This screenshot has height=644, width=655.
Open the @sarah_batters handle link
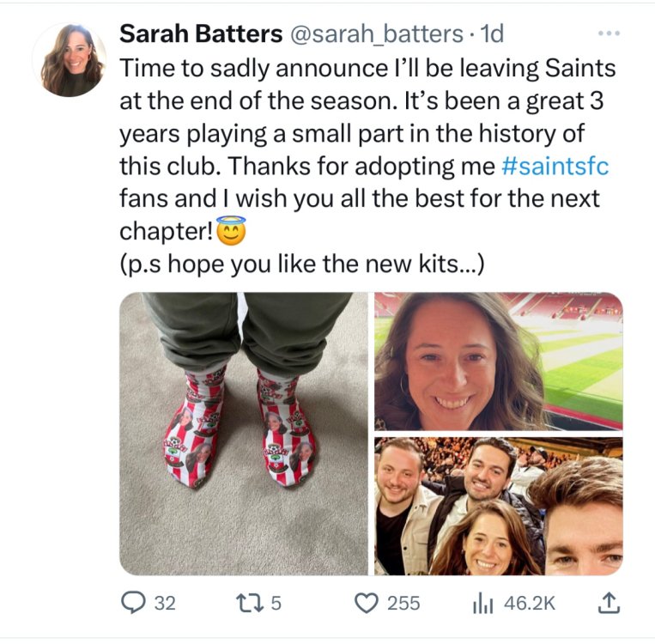click(377, 34)
